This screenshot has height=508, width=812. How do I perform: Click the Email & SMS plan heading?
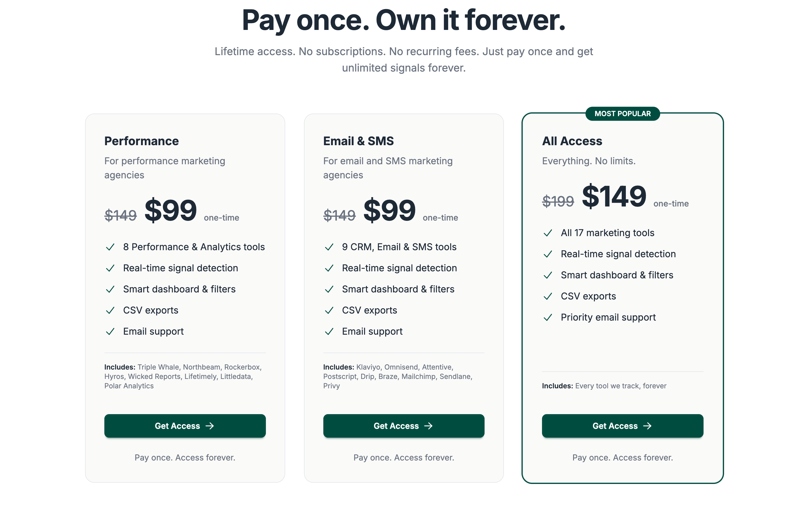click(358, 141)
